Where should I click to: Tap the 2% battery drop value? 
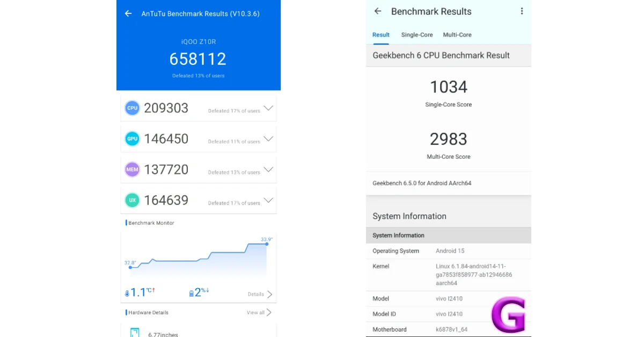coord(202,292)
